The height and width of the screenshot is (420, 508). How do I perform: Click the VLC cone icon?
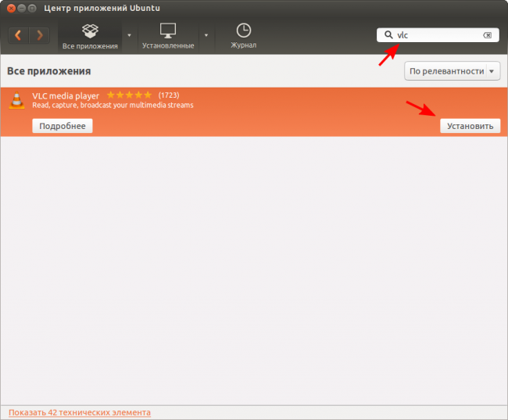[x=17, y=100]
